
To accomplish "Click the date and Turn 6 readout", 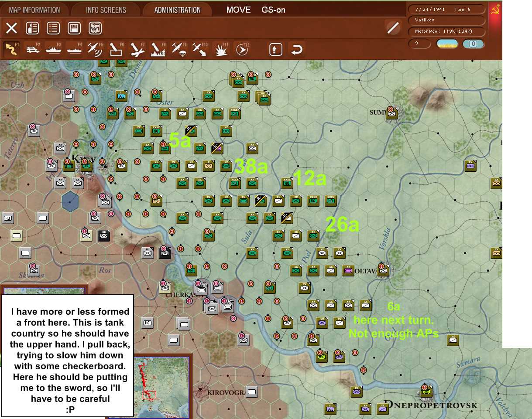I will [x=446, y=9].
